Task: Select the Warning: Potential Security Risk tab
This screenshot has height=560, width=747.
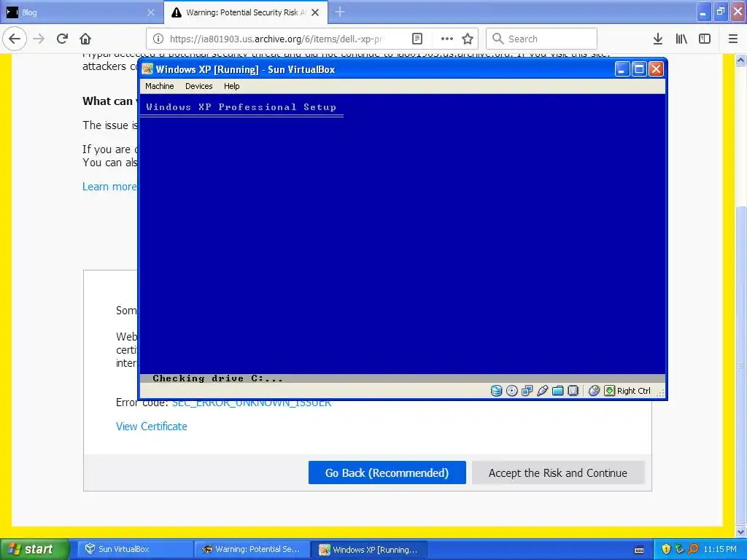Action: click(x=245, y=12)
